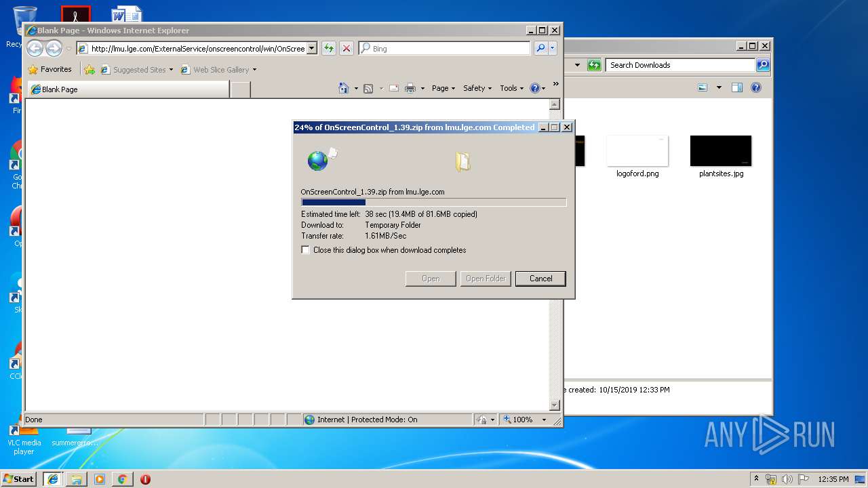
Task: Click the RSS Feeds icon
Action: click(368, 88)
